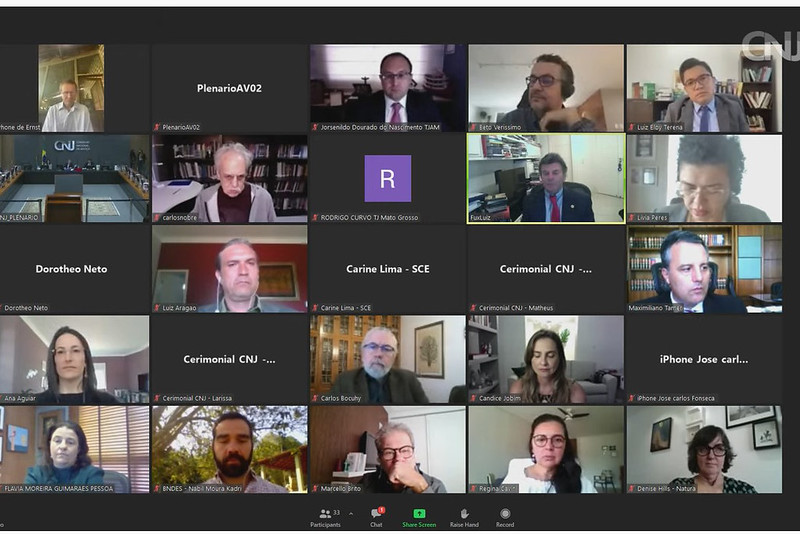
Task: Select the Livia Peres video tile
Action: (704, 179)
